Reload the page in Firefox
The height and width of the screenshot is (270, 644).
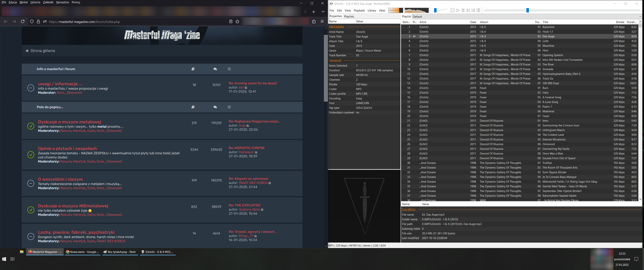[x=23, y=22]
